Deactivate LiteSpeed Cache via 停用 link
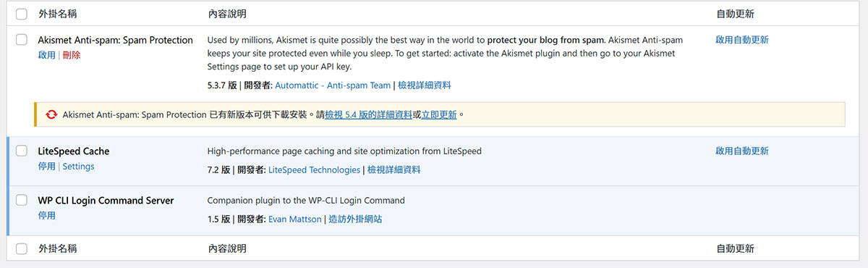This screenshot has height=268, width=868. [46, 166]
